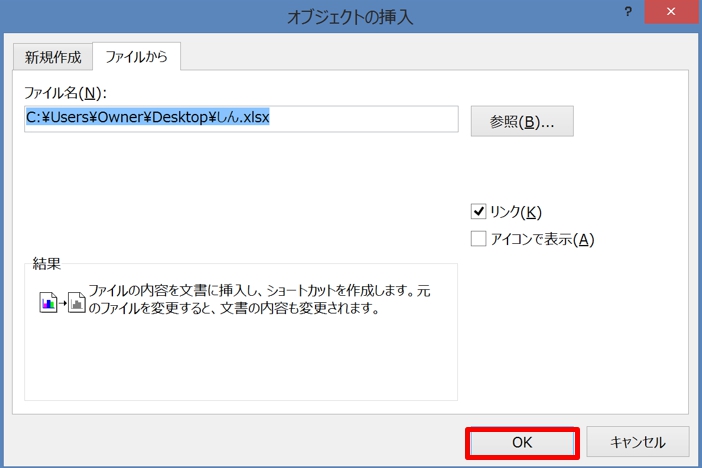Open file browser with 参照(B)... button
Image resolution: width=702 pixels, height=468 pixels.
pyautogui.click(x=522, y=121)
